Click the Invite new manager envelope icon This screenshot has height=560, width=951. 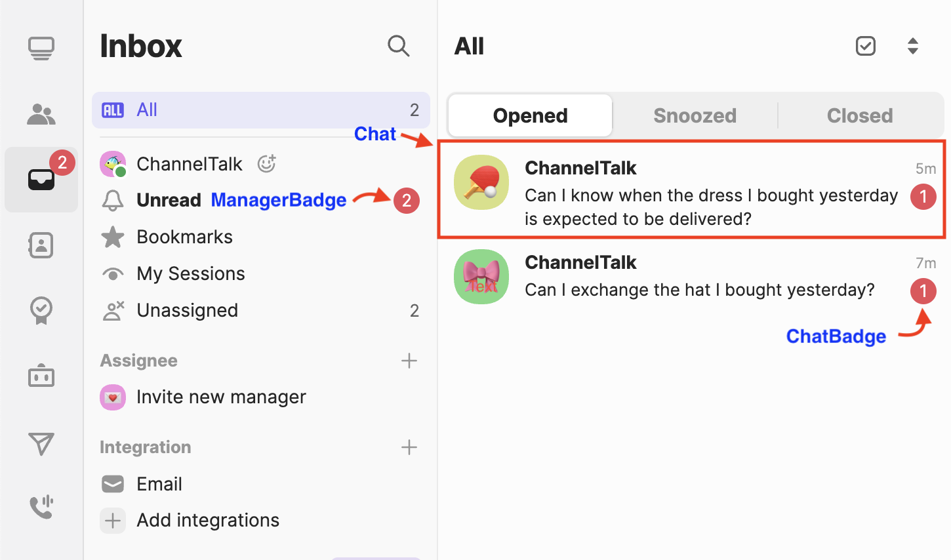tap(113, 397)
